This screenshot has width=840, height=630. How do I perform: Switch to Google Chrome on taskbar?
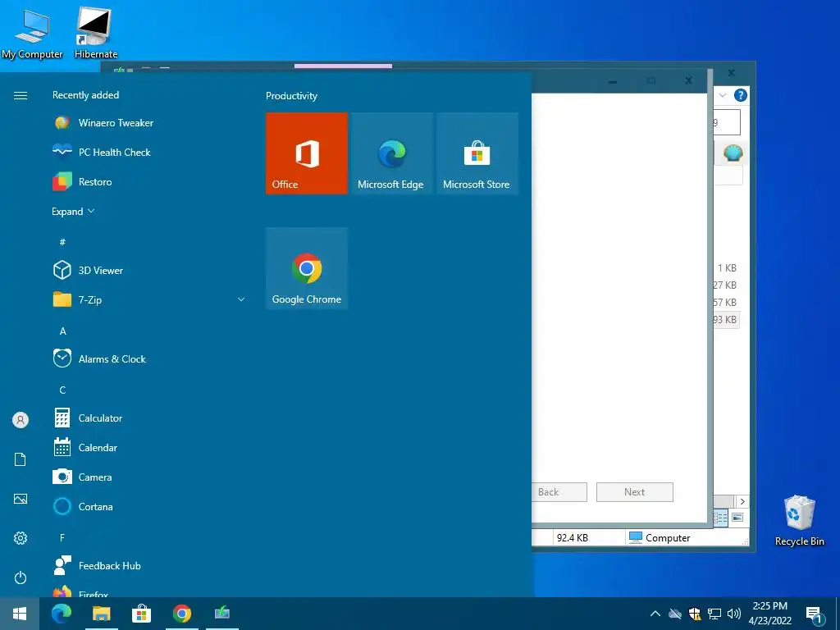pos(181,614)
